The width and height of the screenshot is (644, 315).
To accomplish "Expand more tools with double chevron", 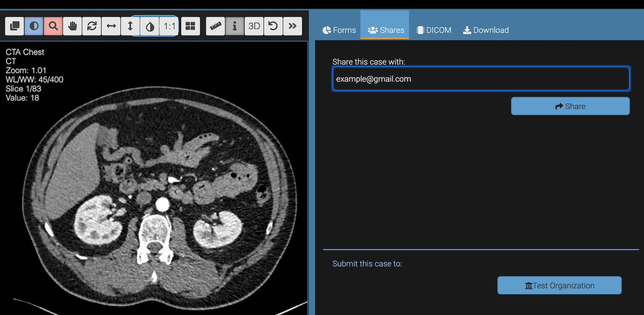I will (x=293, y=26).
